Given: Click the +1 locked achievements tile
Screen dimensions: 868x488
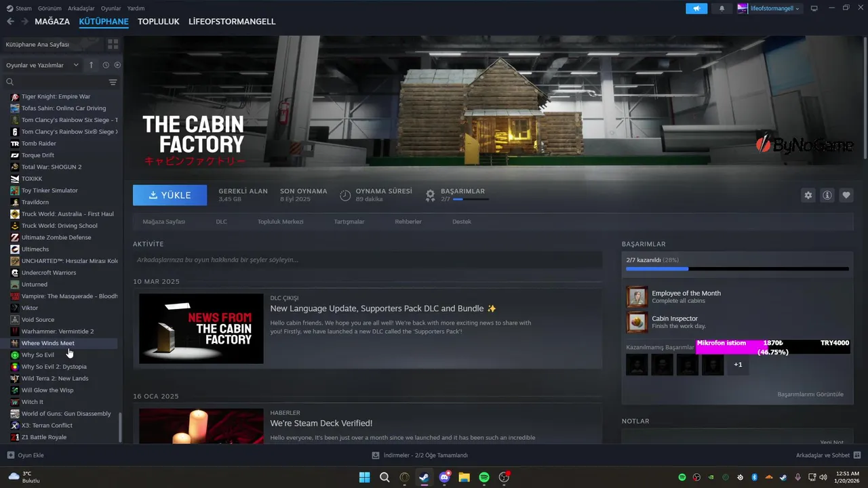Looking at the screenshot, I should 738,365.
